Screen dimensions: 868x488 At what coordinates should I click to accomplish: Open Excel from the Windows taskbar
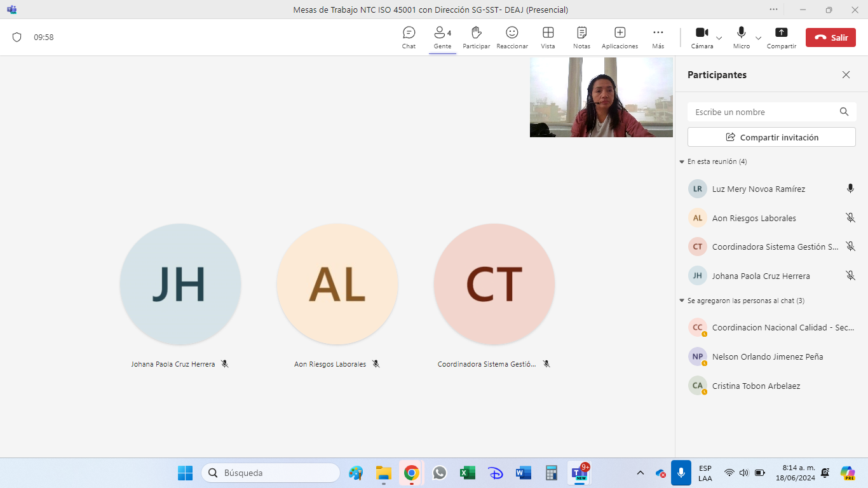click(468, 473)
